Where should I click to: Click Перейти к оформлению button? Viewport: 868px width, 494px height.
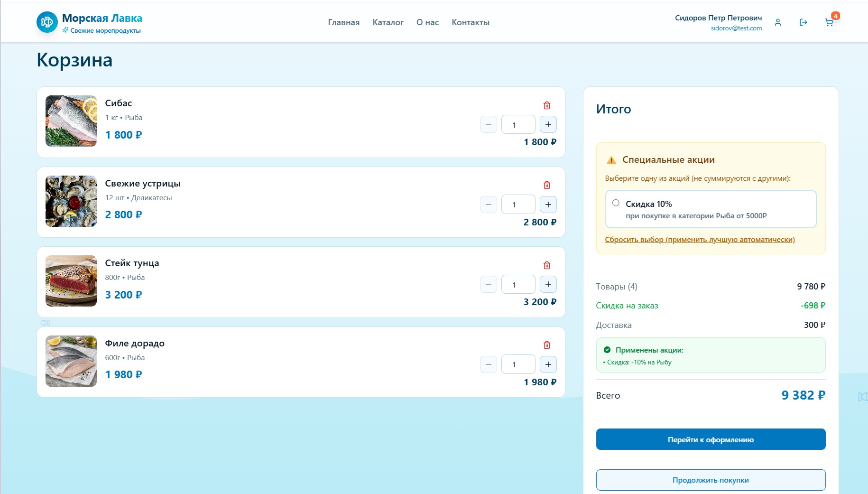tap(711, 439)
